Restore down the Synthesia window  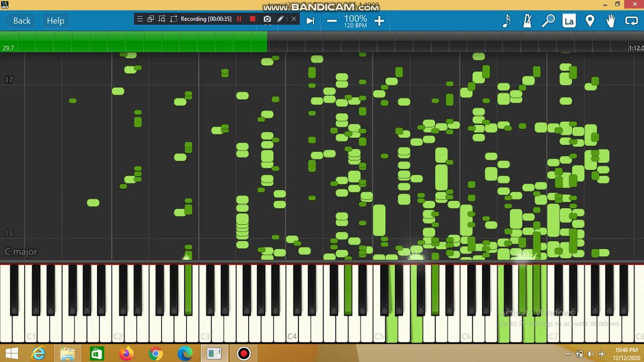click(617, 5)
